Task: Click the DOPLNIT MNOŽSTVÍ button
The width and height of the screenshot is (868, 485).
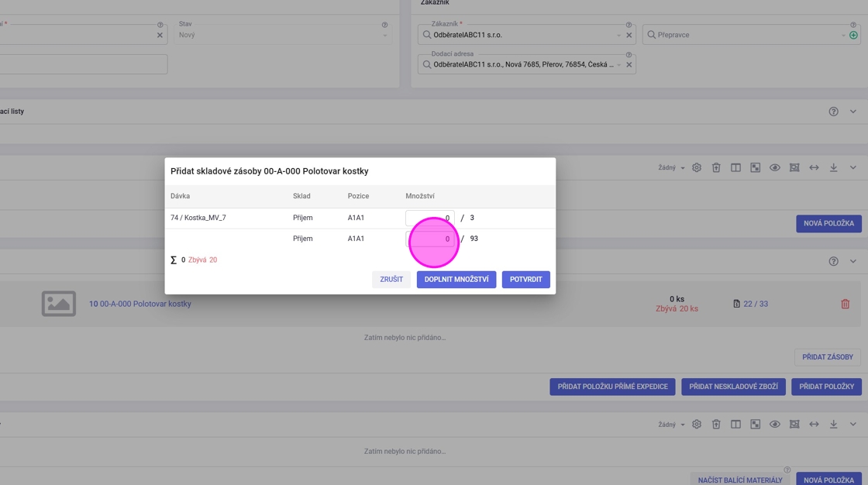Action: click(x=456, y=280)
